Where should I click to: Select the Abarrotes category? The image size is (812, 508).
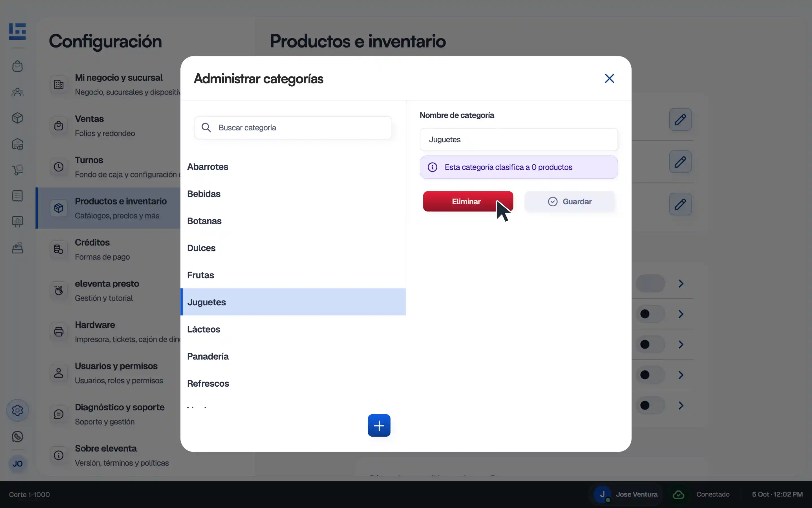coord(293,167)
